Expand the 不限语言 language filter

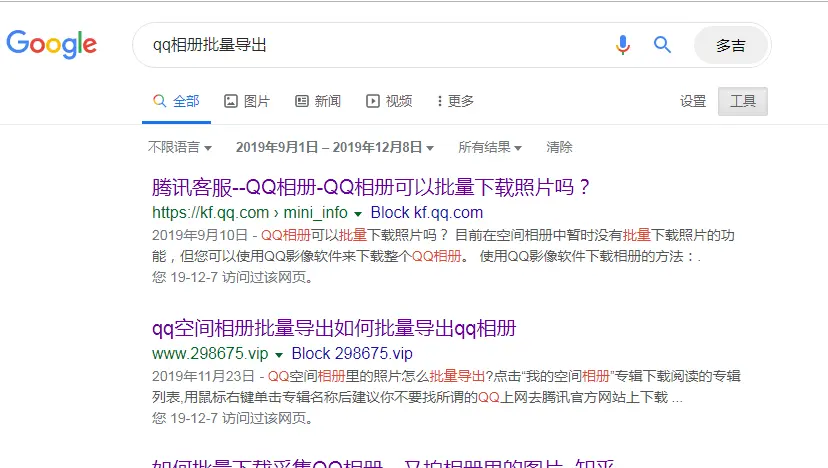[x=180, y=147]
